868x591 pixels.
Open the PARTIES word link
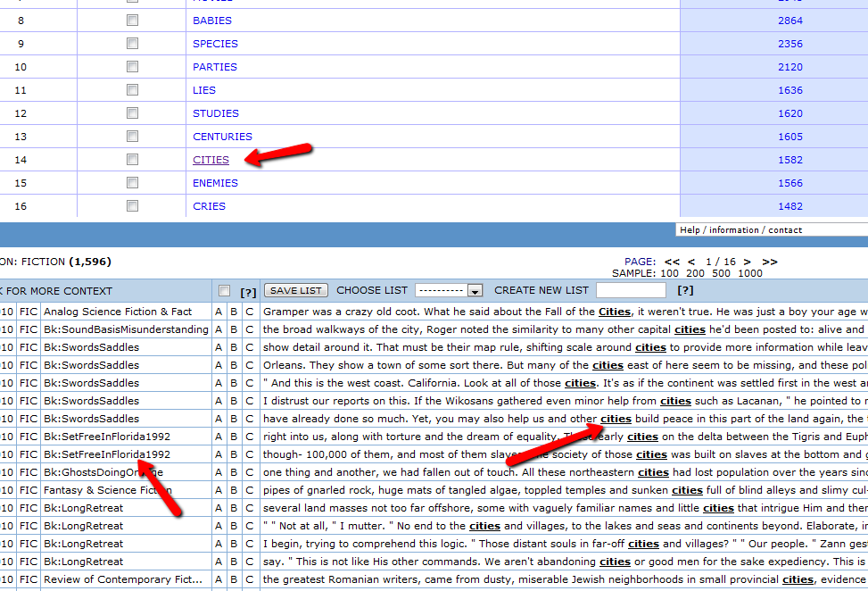click(x=215, y=67)
